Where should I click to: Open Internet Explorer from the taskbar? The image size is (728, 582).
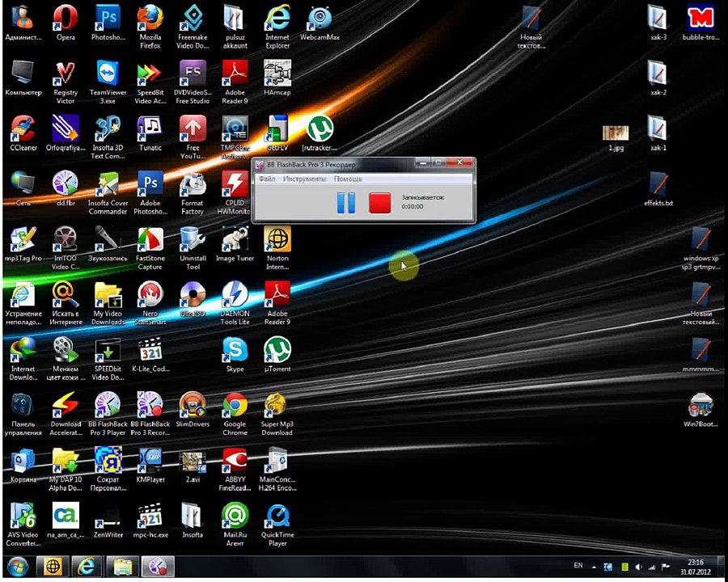tap(87, 567)
